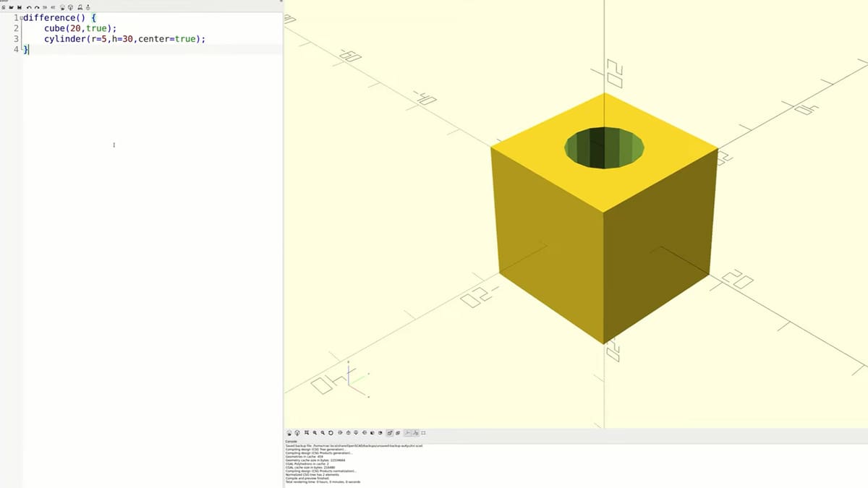Image resolution: width=868 pixels, height=488 pixels.
Task: Click line number 3 in the editor gutter
Action: (16, 39)
